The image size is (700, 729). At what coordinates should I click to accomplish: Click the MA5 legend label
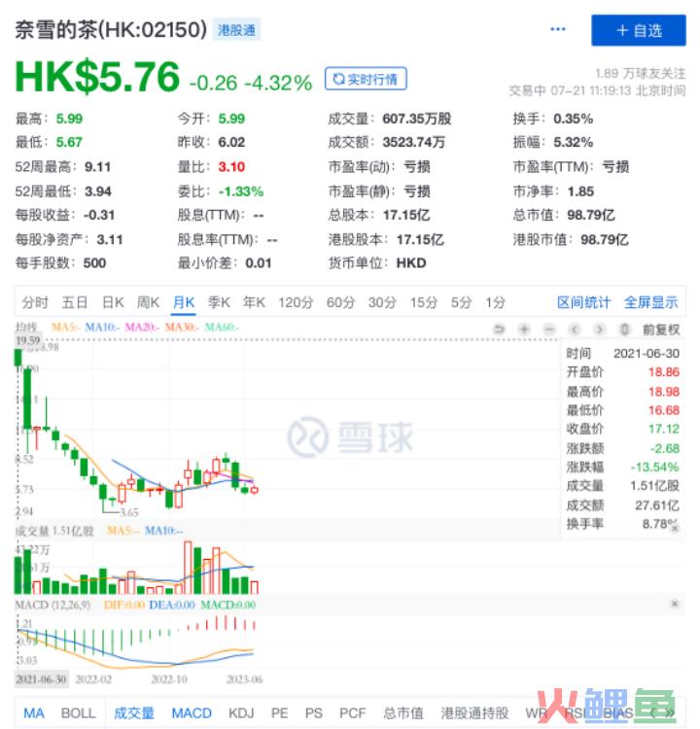[65, 328]
